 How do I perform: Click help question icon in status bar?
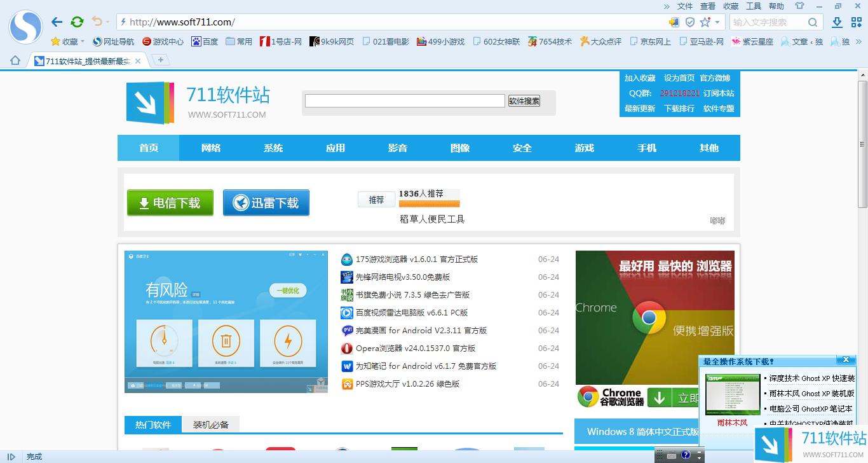tap(686, 455)
